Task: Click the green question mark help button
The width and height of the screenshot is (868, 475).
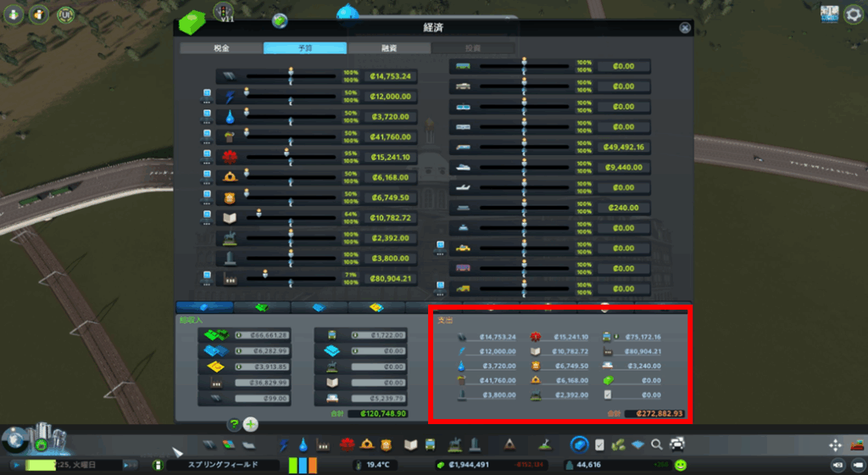Action: pyautogui.click(x=234, y=425)
